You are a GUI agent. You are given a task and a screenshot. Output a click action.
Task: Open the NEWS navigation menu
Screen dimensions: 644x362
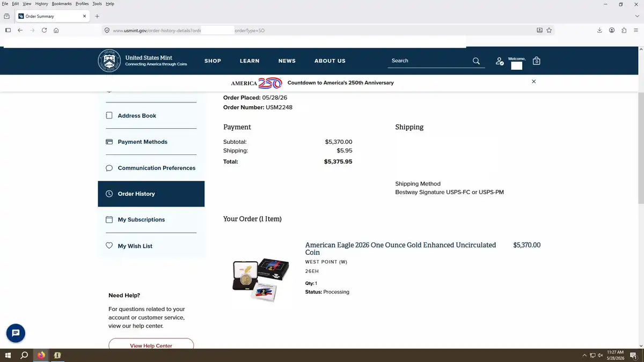tap(287, 61)
